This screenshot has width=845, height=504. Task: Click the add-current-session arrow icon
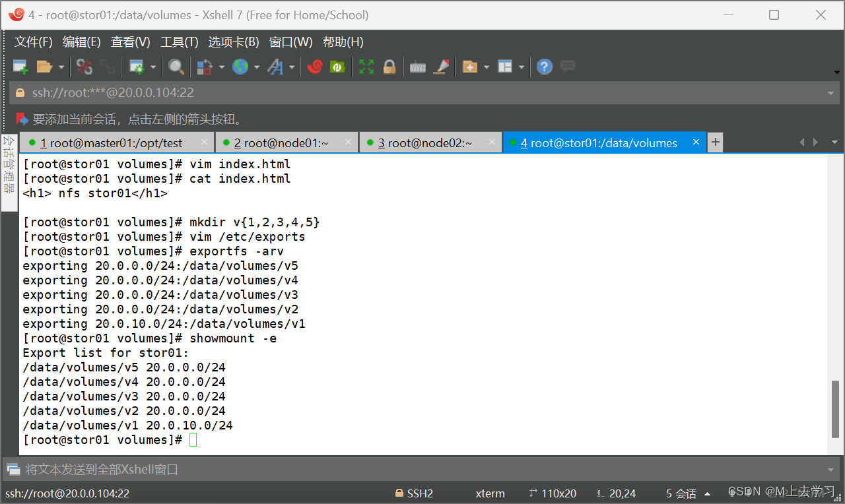click(x=22, y=119)
